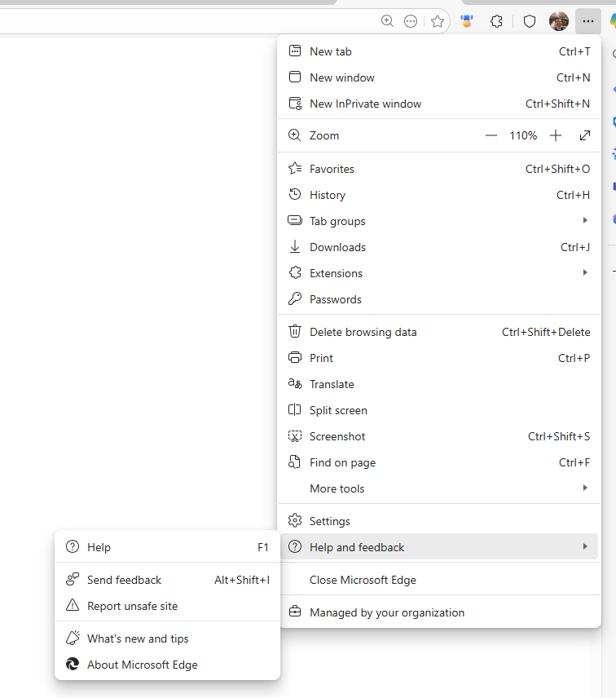The height and width of the screenshot is (698, 616).
Task: Click the 110% zoom value
Action: [x=523, y=135]
